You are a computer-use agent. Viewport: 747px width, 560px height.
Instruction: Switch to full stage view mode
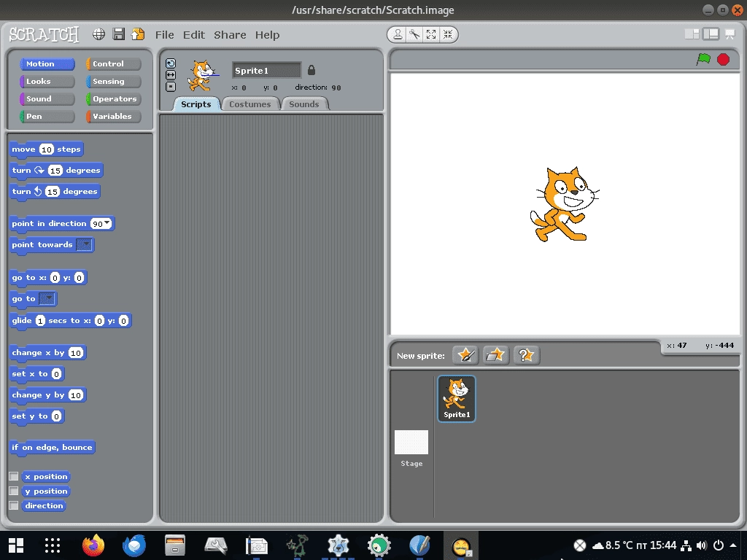click(711, 34)
